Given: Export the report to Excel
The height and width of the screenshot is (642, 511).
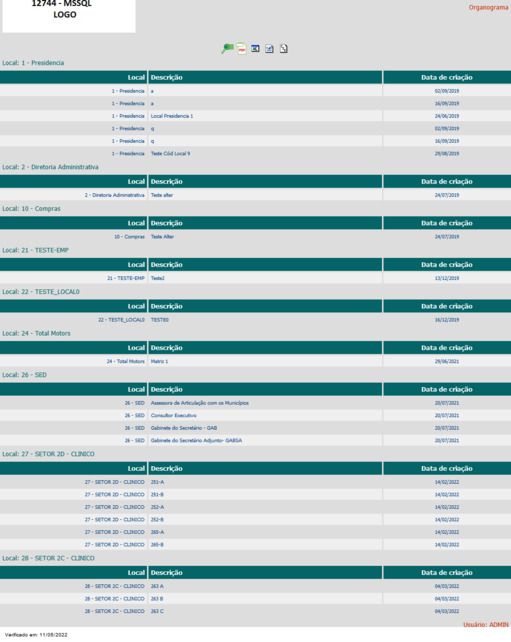Looking at the screenshot, I should tap(255, 49).
